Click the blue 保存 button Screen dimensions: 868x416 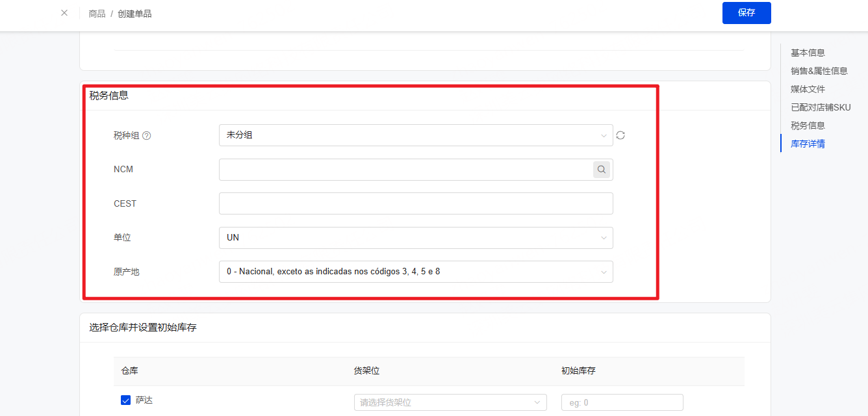pyautogui.click(x=746, y=13)
